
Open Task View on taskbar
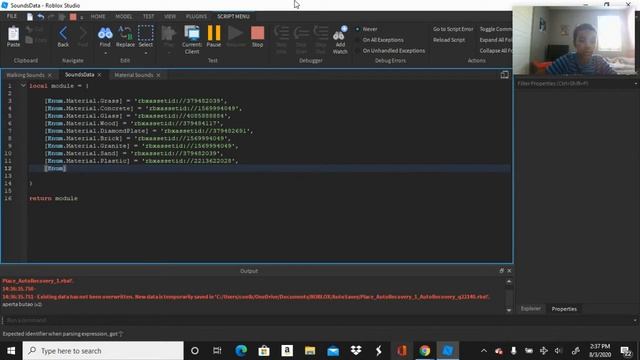[x=217, y=351]
